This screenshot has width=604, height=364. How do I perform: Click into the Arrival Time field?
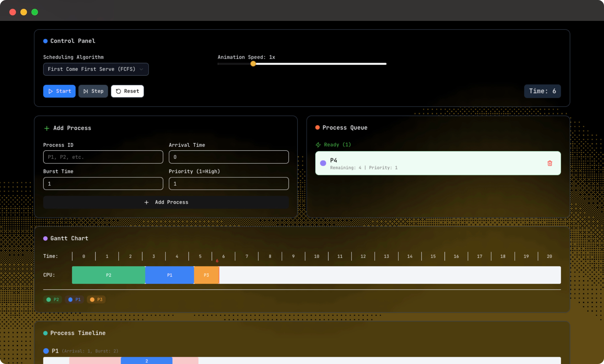coord(228,157)
